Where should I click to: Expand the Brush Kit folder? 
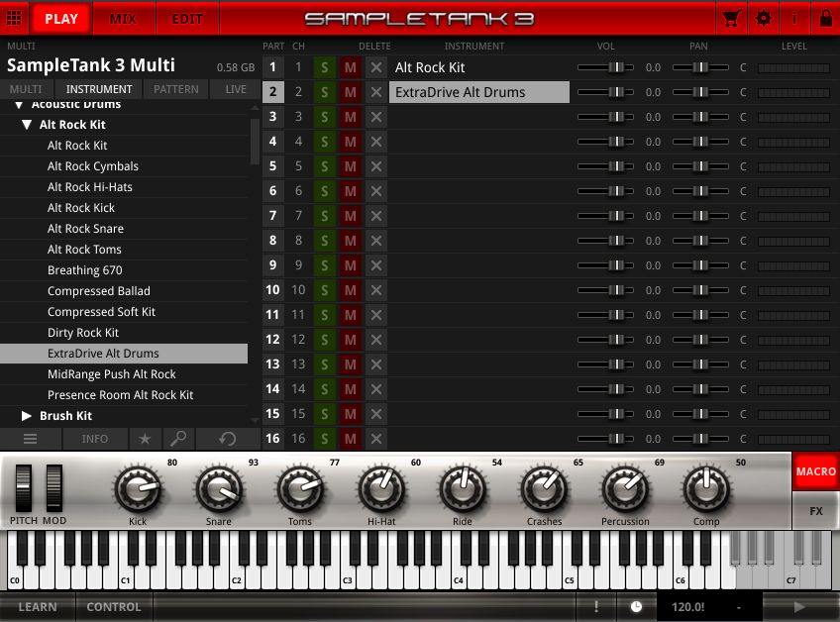[x=26, y=416]
